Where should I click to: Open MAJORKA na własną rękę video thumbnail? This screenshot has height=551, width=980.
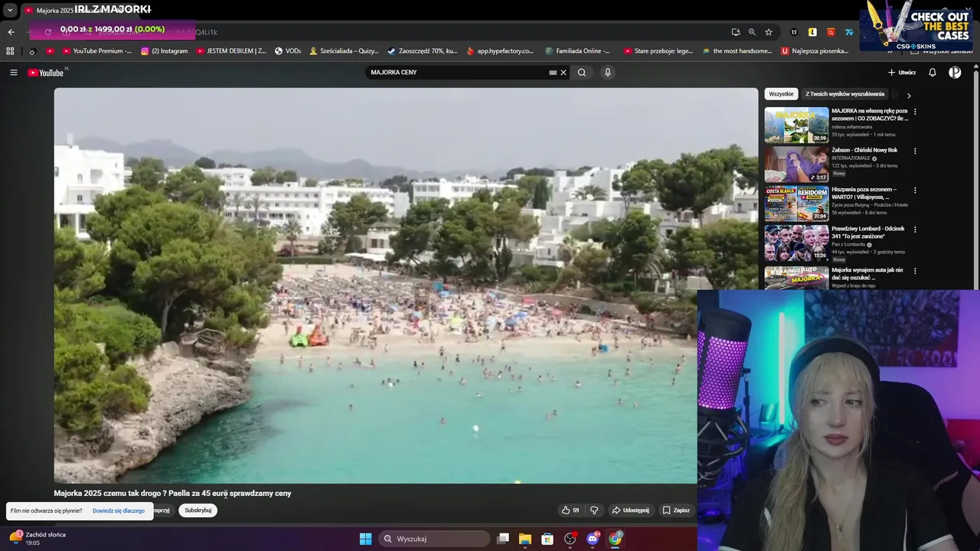[x=796, y=125]
